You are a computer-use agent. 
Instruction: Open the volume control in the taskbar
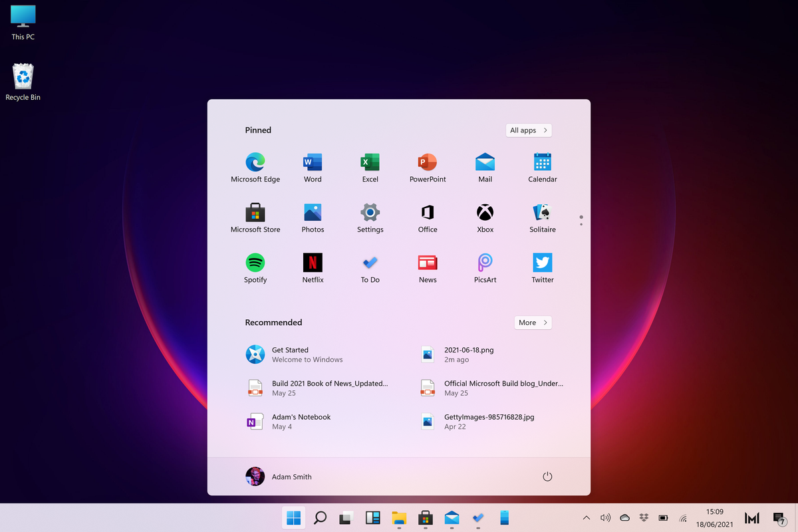[x=605, y=517]
